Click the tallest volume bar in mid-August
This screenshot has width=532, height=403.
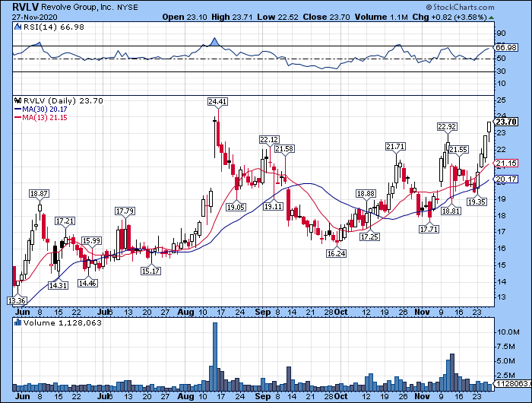click(x=215, y=357)
